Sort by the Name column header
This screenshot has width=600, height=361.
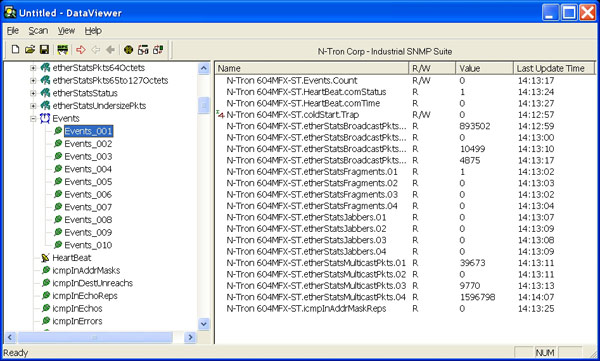tap(312, 68)
